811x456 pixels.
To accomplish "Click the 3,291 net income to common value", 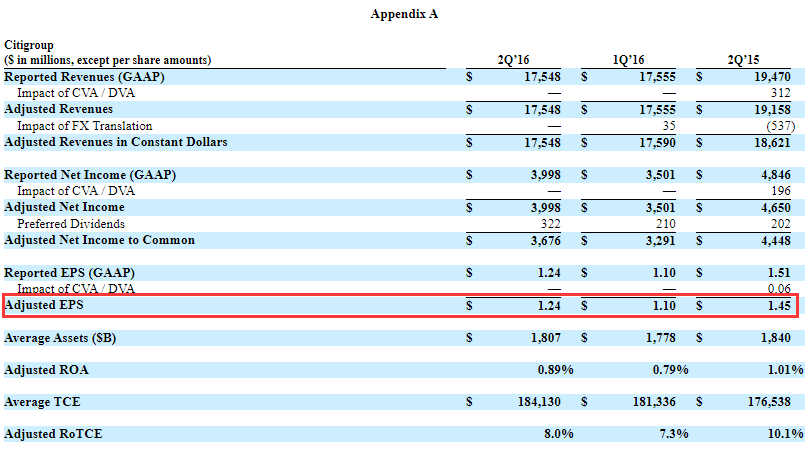I will click(x=660, y=240).
